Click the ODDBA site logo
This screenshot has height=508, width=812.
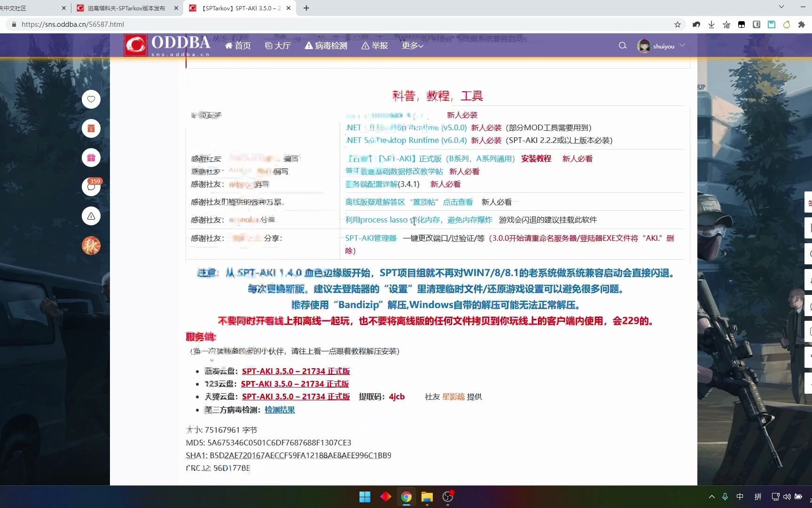tap(167, 45)
